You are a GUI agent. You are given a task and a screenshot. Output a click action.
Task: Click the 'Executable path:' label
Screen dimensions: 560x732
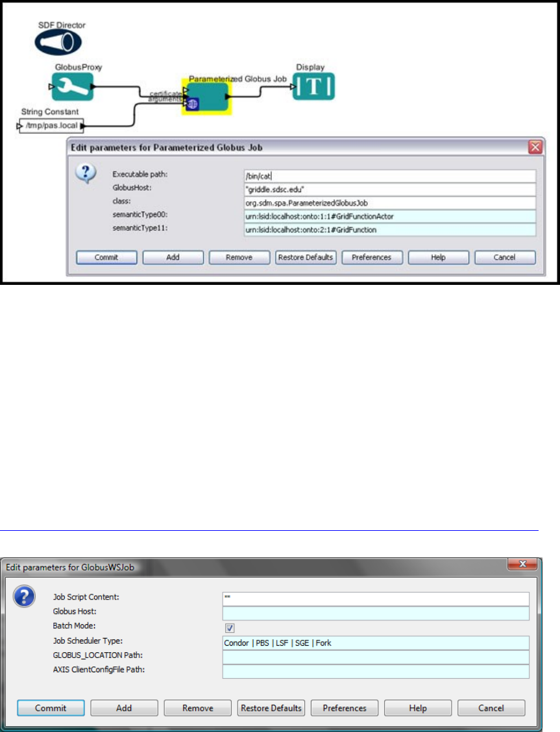point(140,174)
